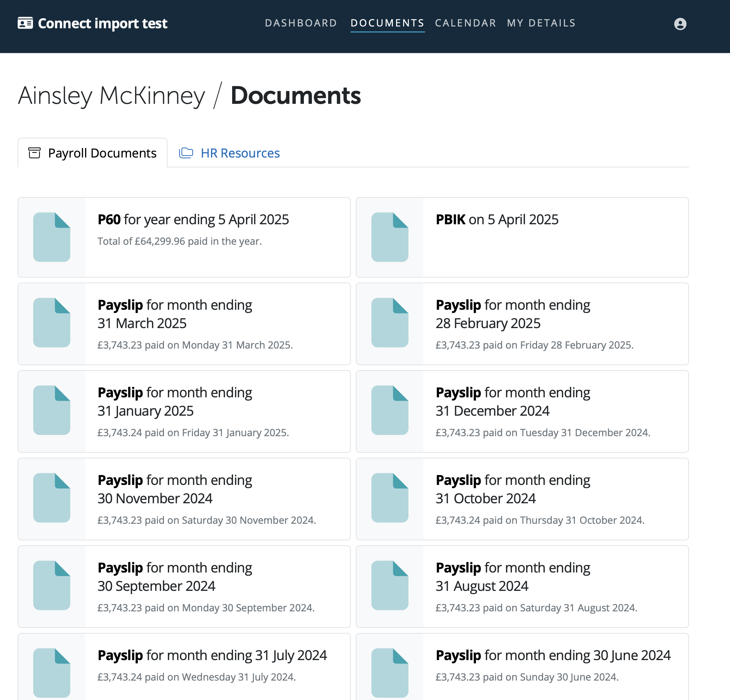Click the PBIK document file icon
Screen dimensions: 730x700
tap(390, 237)
